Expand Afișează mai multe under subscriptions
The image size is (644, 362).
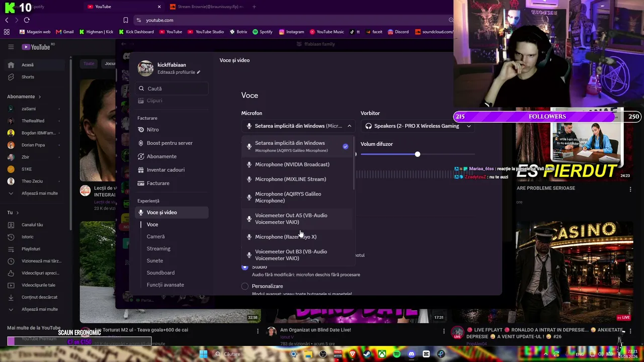tap(35, 194)
